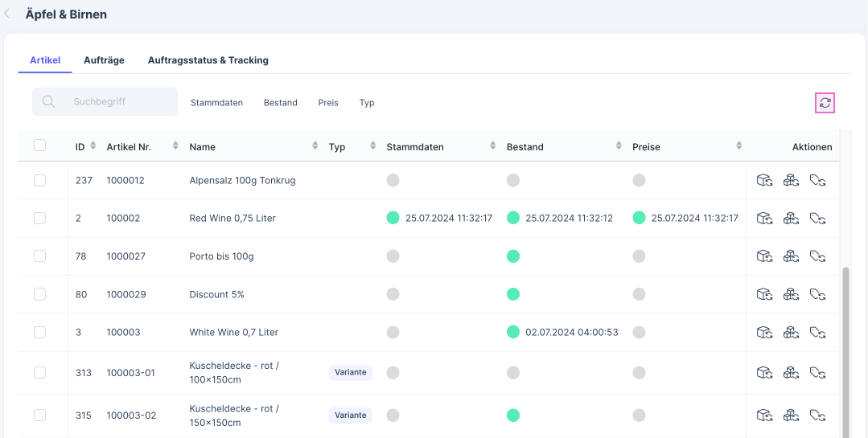Sync price tag icon for White Wine row

[x=818, y=332]
